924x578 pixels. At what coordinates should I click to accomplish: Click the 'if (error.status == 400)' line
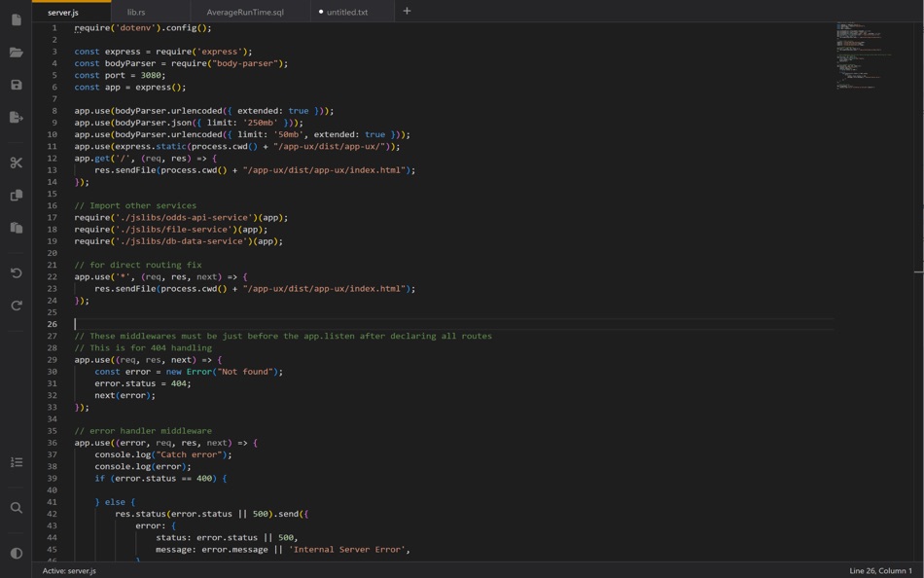click(x=160, y=479)
